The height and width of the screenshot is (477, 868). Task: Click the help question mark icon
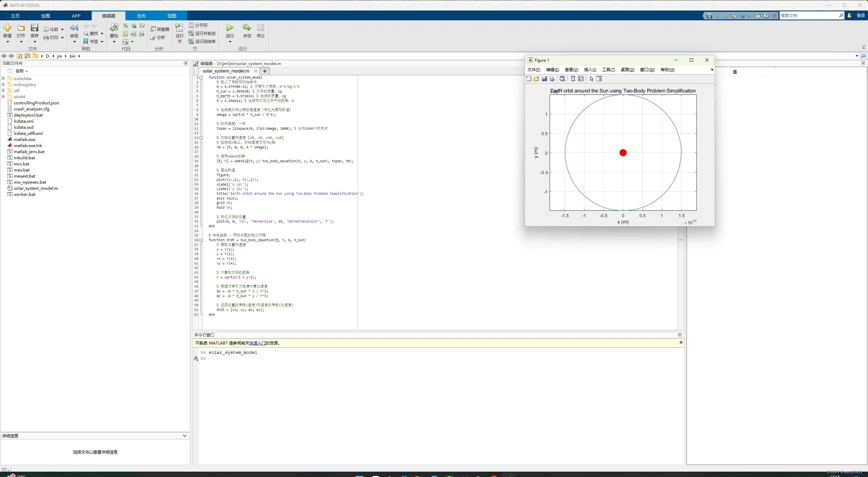766,16
